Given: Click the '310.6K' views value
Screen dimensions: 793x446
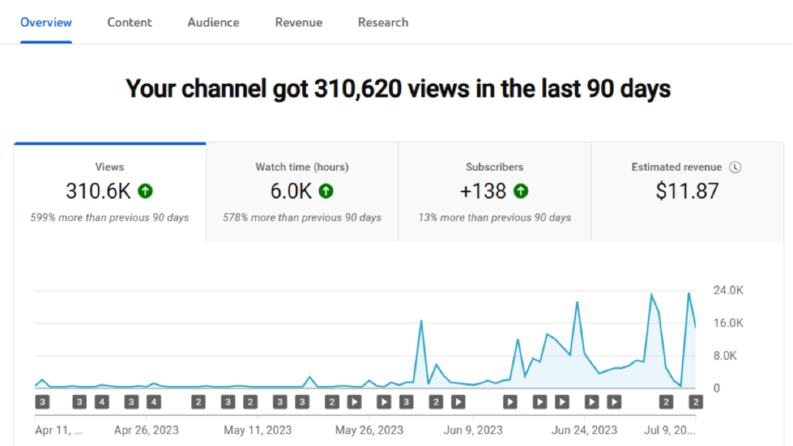Looking at the screenshot, I should [x=98, y=191].
